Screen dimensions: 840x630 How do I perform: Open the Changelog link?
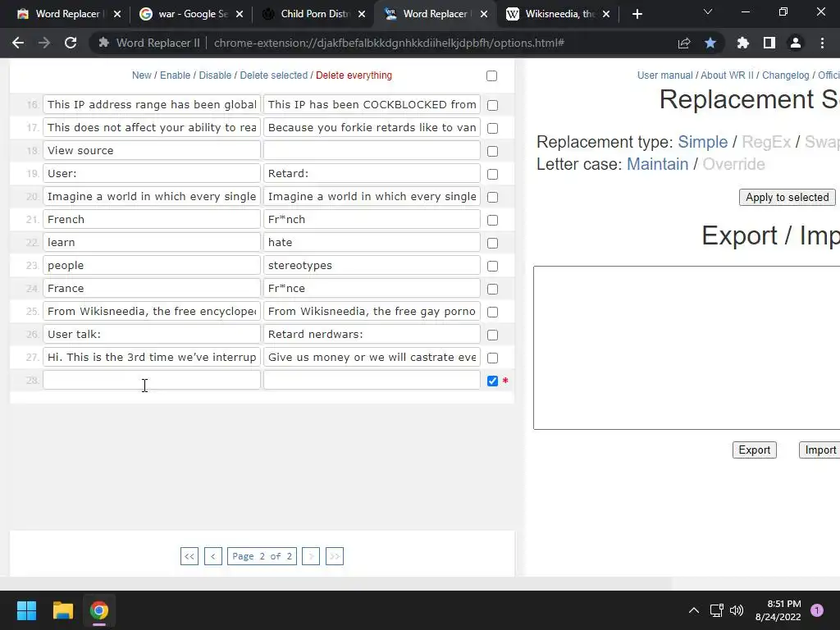(785, 75)
